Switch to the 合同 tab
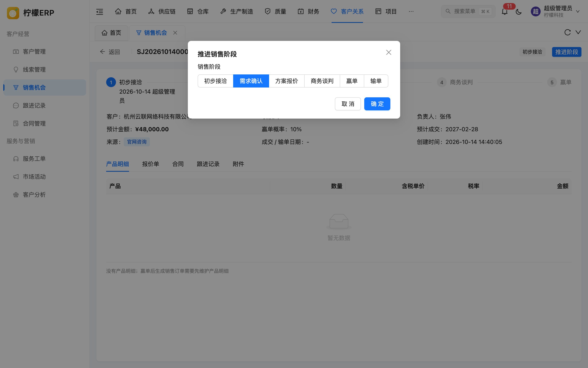The width and height of the screenshot is (588, 368). tap(178, 164)
